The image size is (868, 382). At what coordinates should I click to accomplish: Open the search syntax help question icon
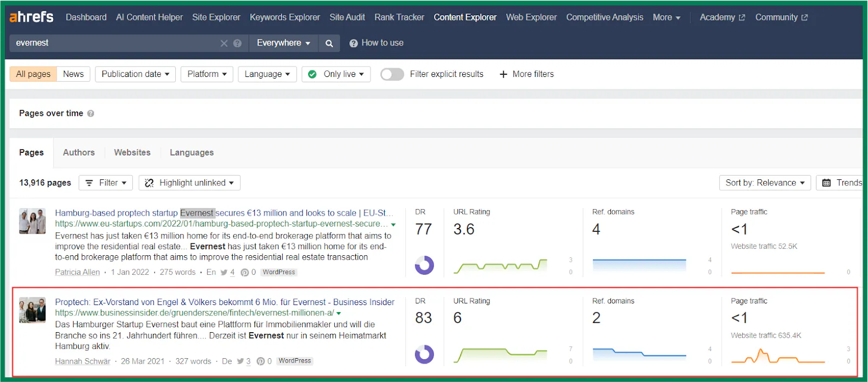coord(238,43)
